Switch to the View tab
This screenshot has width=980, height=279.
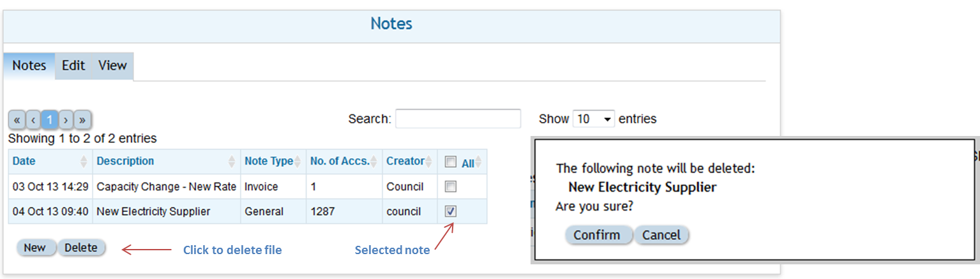click(112, 65)
